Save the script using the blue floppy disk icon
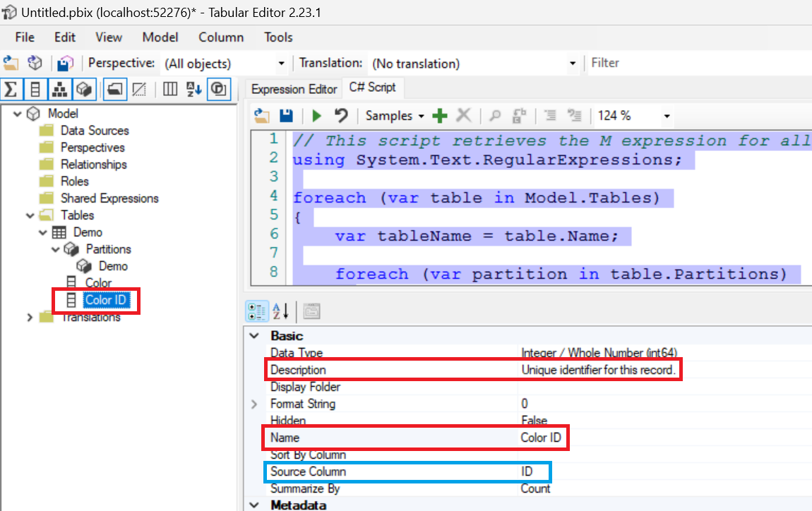Image resolution: width=812 pixels, height=511 pixels. [x=286, y=116]
